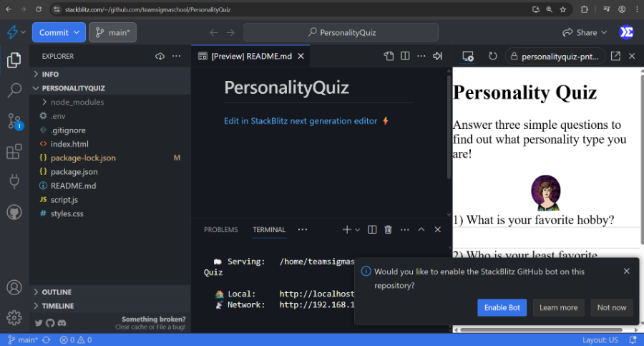Expand the TIMELINE section
Viewport: 644px width, 346px height.
(110, 306)
